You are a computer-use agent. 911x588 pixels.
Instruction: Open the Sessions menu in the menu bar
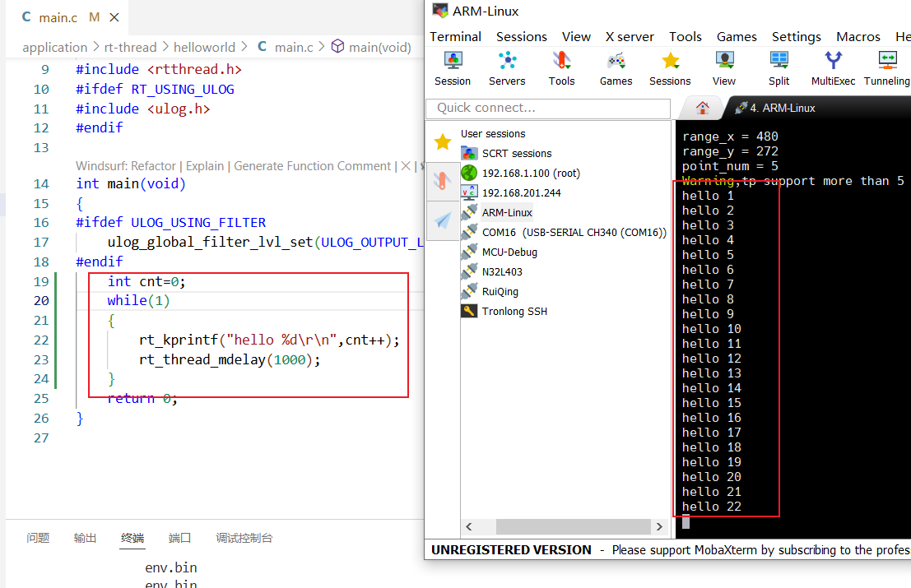(521, 36)
